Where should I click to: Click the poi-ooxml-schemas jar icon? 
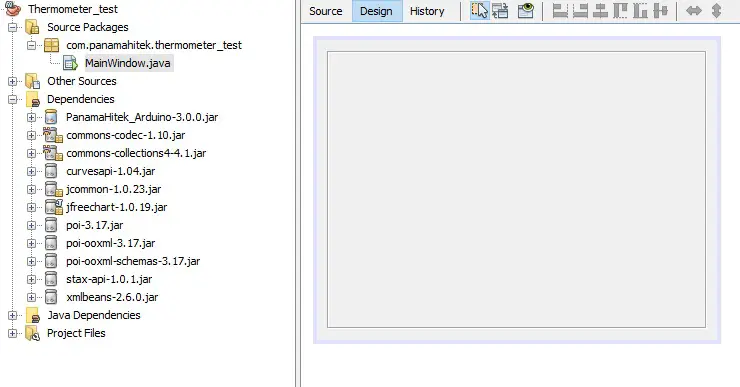[x=51, y=261]
